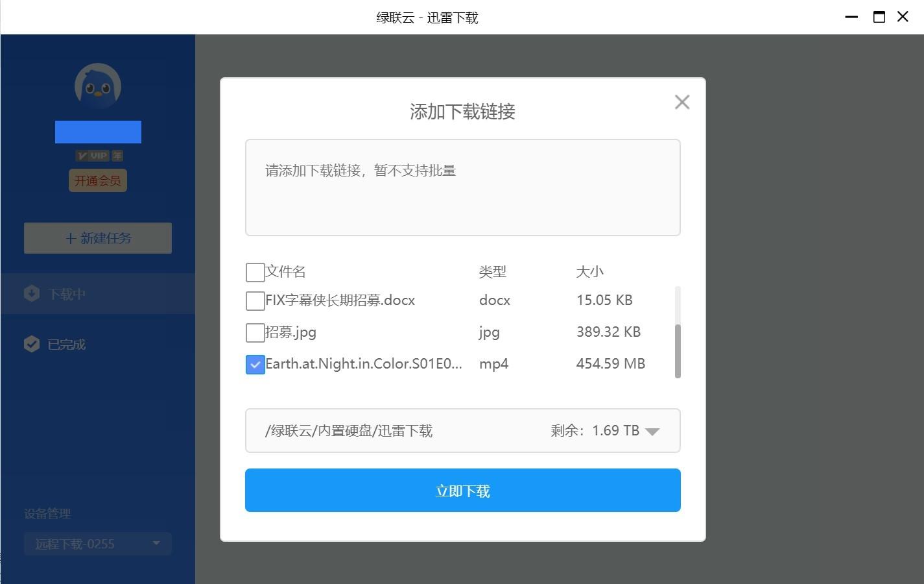Click the completed checkmark shield icon
This screenshot has height=584, width=924.
[x=32, y=344]
